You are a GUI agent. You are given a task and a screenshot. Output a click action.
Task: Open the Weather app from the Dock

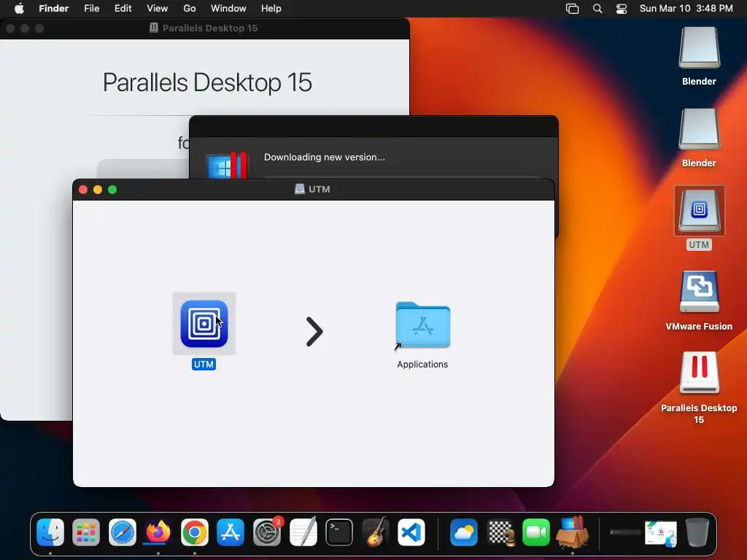[x=463, y=532]
